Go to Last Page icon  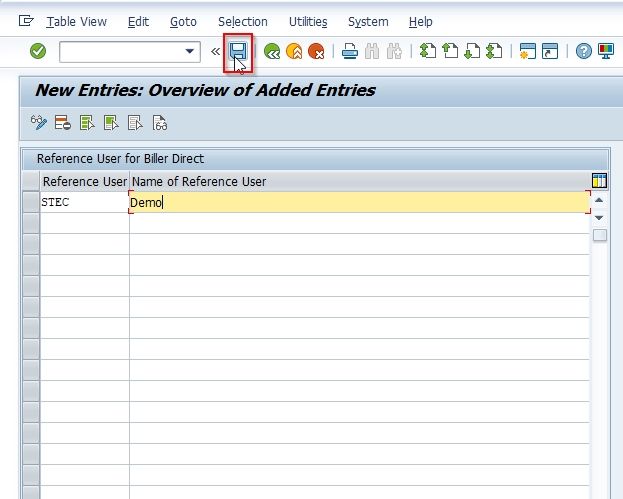coord(494,51)
